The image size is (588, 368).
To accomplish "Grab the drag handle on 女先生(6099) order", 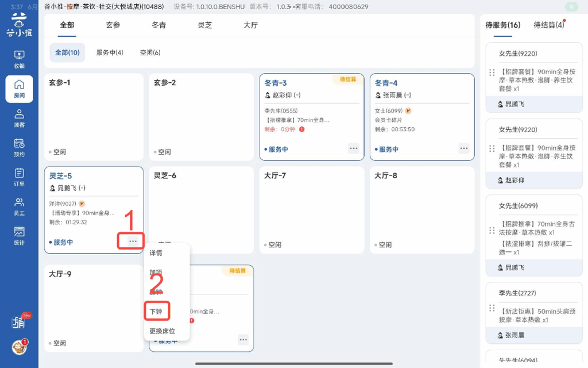I will click(x=492, y=231).
